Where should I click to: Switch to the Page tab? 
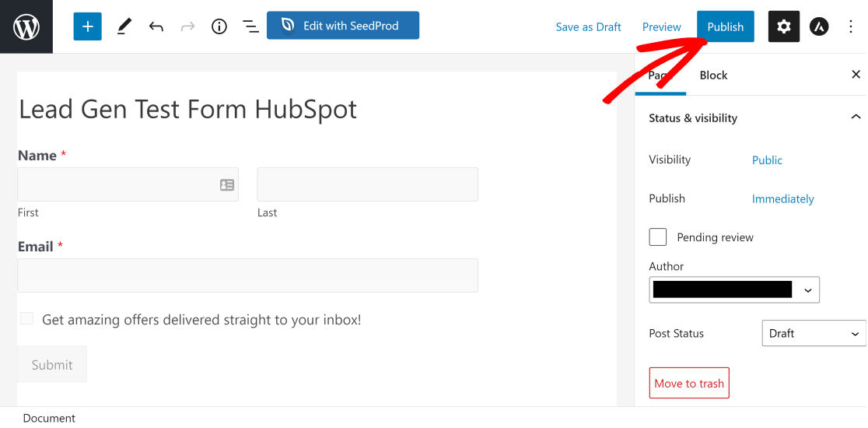pyautogui.click(x=660, y=75)
